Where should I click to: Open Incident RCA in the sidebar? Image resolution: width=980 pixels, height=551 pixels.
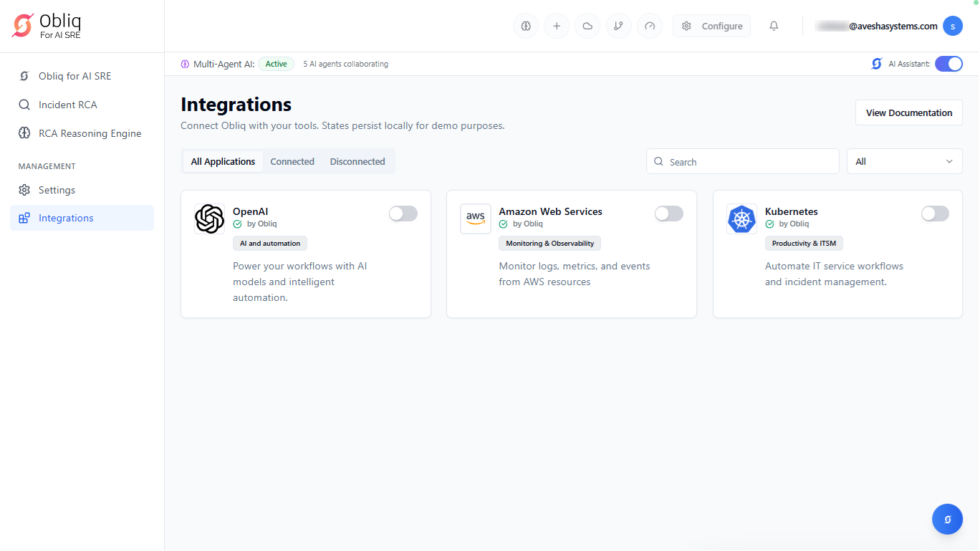(67, 105)
